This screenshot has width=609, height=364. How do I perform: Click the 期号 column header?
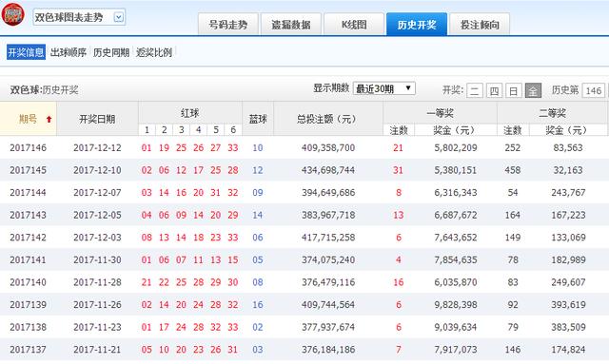[28, 119]
